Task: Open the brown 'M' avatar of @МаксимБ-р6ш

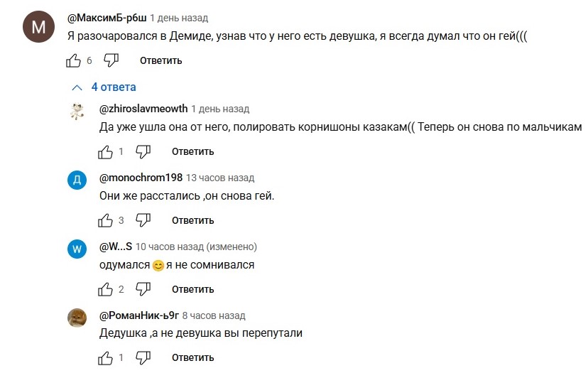Action: pyautogui.click(x=38, y=27)
